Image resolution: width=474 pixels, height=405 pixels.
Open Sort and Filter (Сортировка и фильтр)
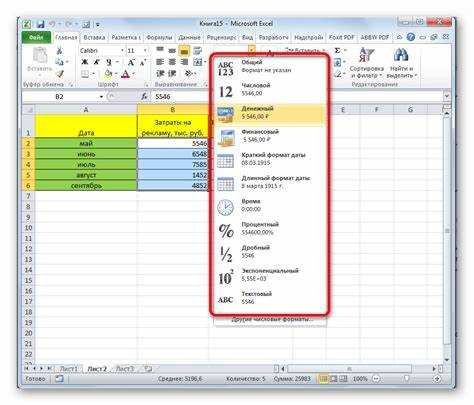[367, 62]
